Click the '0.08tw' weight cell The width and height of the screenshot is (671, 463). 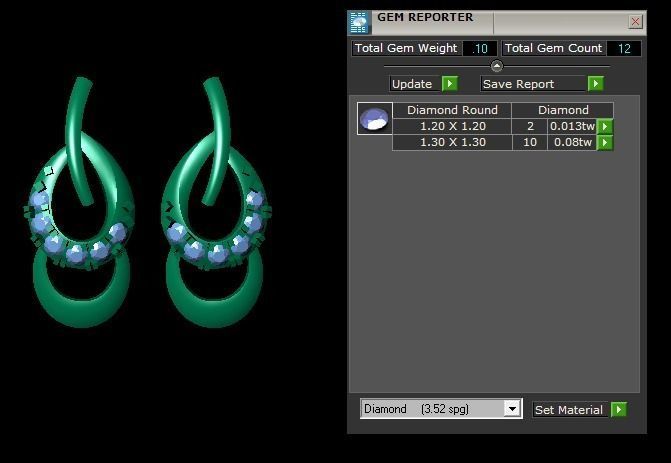pyautogui.click(x=572, y=142)
